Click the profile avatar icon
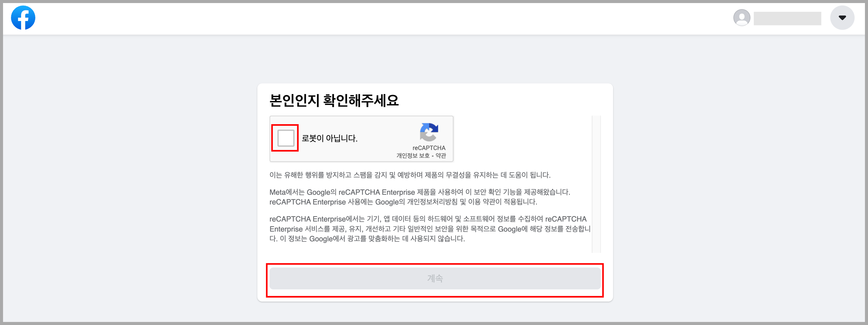Viewport: 868px width, 325px height. 741,18
